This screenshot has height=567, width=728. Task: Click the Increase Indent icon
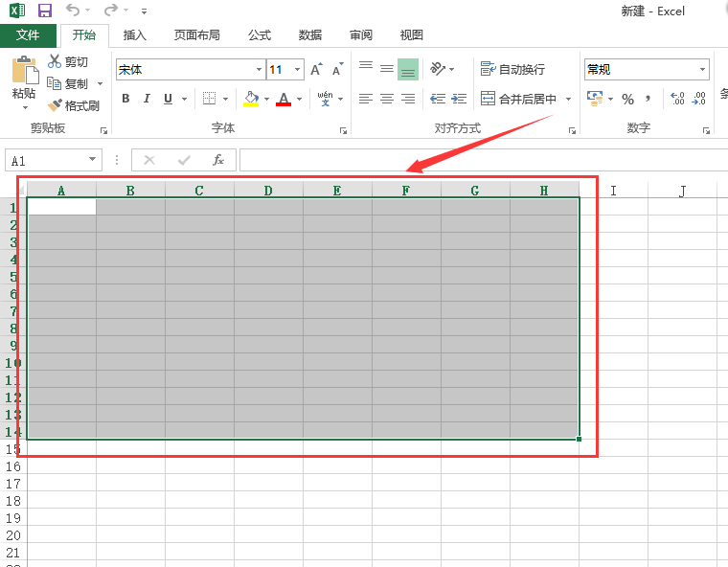[459, 99]
